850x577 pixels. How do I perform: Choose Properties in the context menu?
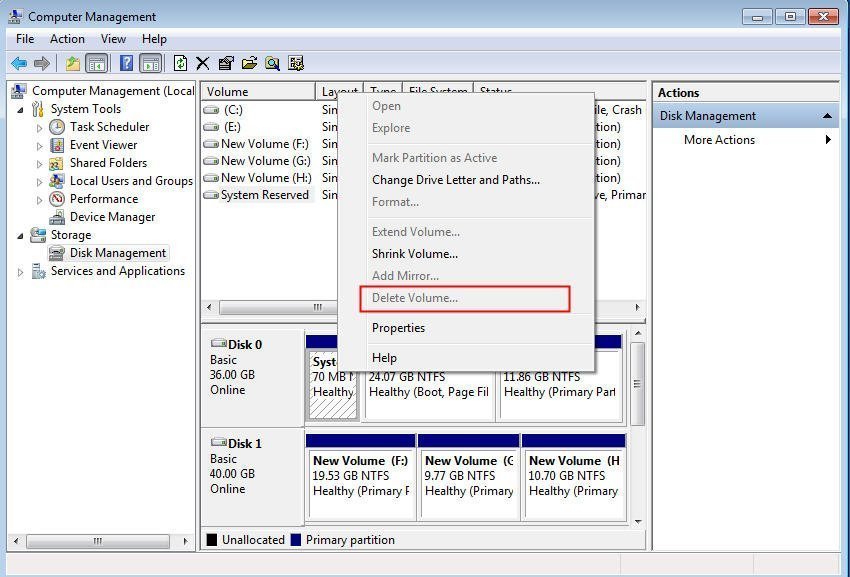coord(398,328)
